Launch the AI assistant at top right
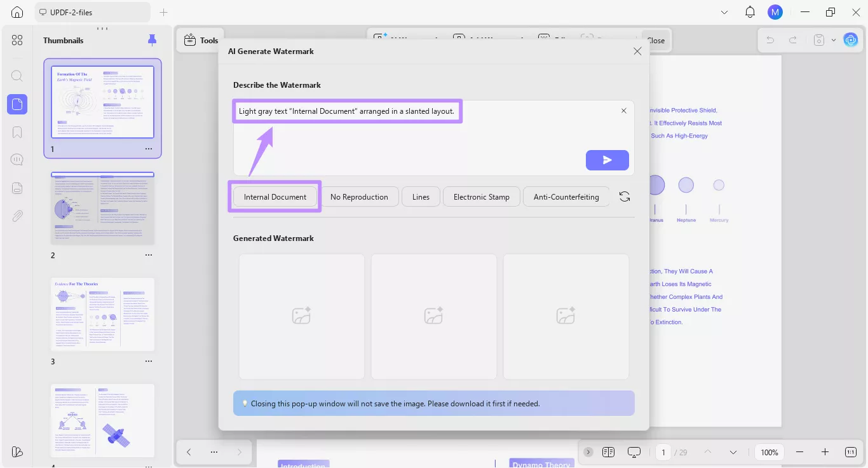Screen dimensions: 868x468 pyautogui.click(x=851, y=39)
